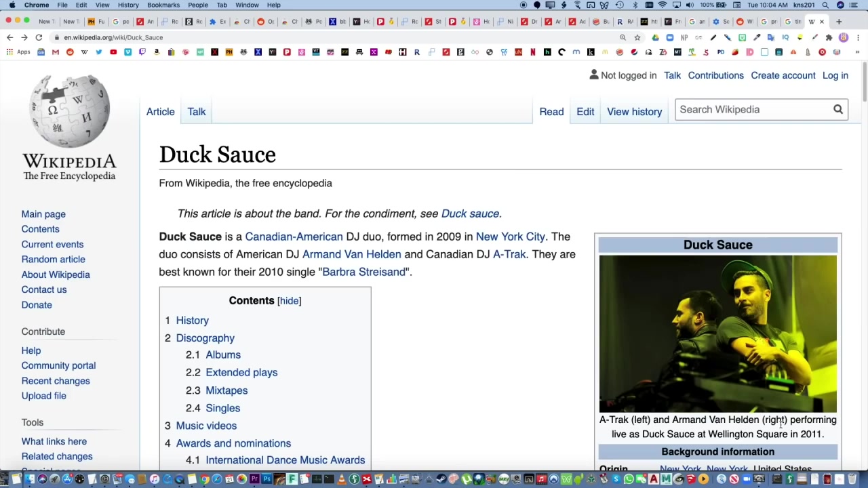
Task: Open the History menu
Action: 128,5
